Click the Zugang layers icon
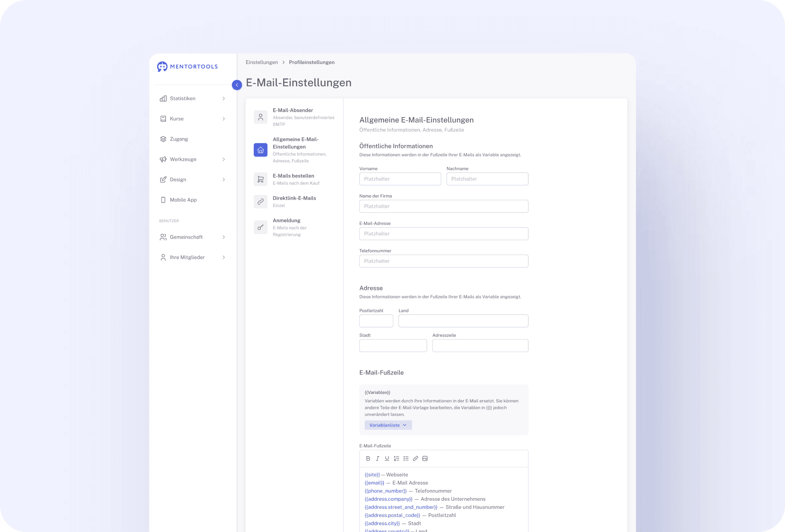Screen dimensions: 785x532 coord(163,139)
